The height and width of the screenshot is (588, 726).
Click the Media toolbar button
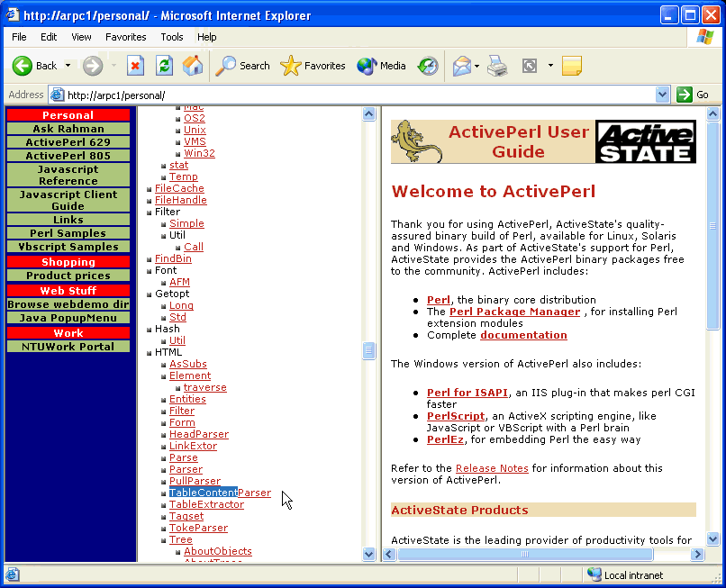point(382,66)
